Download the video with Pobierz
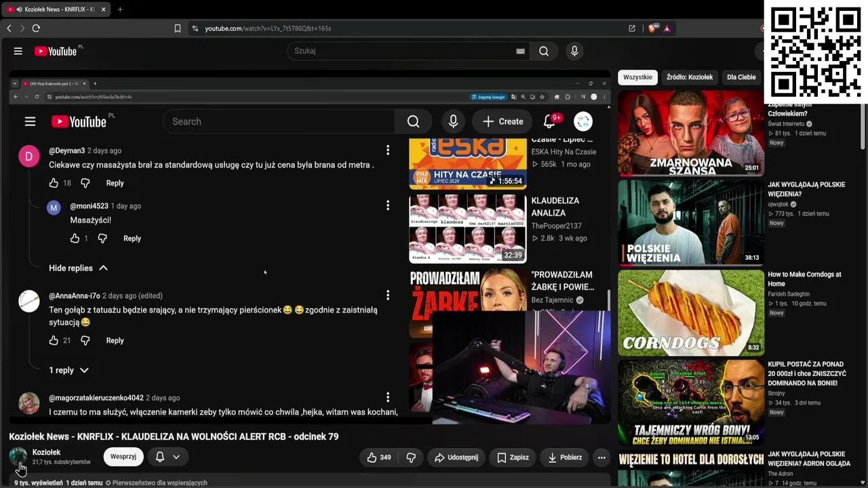Viewport: 868px width, 488px height. 564,457
